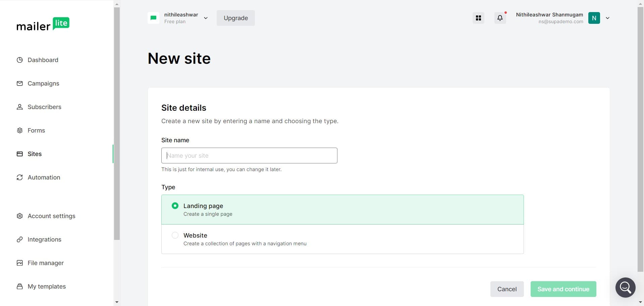Screen dimensions: 644x306
Task: Click inside the Site name field
Action: 249,155
